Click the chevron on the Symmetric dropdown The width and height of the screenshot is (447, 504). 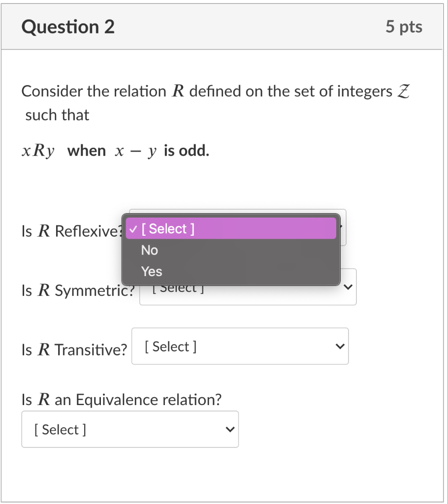(349, 287)
